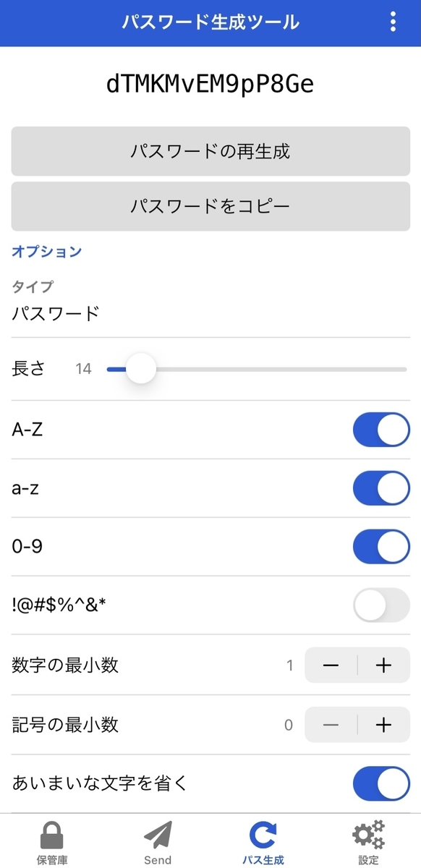Screen dimensions: 421x868
Task: Disable the A-Z toggle
Action: [x=381, y=429]
